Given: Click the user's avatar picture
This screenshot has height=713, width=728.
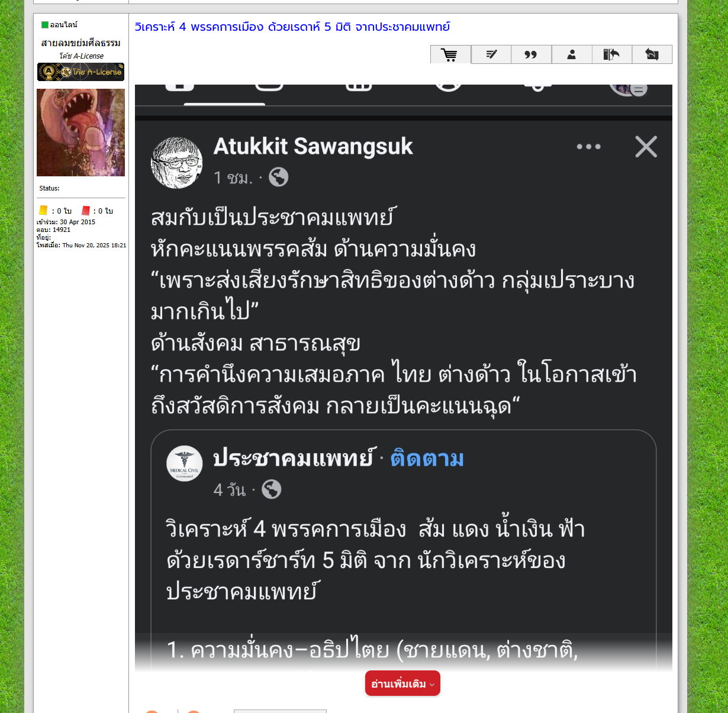Looking at the screenshot, I should [80, 133].
